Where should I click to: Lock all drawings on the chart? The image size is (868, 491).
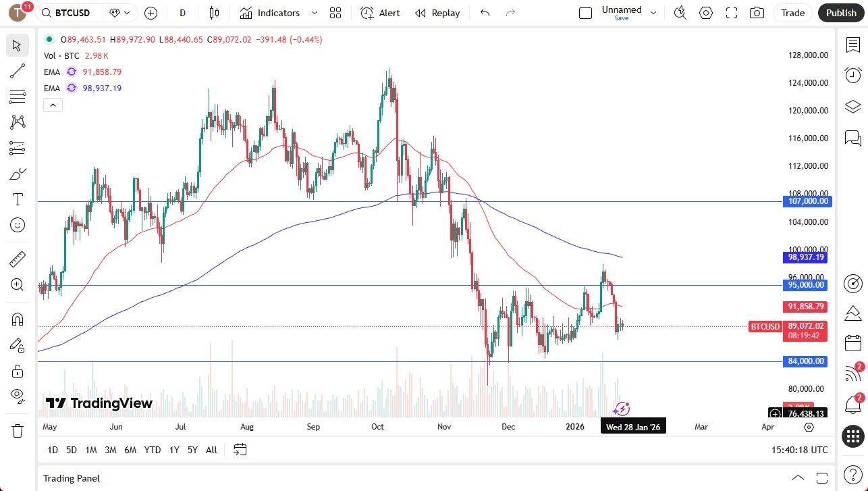(18, 371)
